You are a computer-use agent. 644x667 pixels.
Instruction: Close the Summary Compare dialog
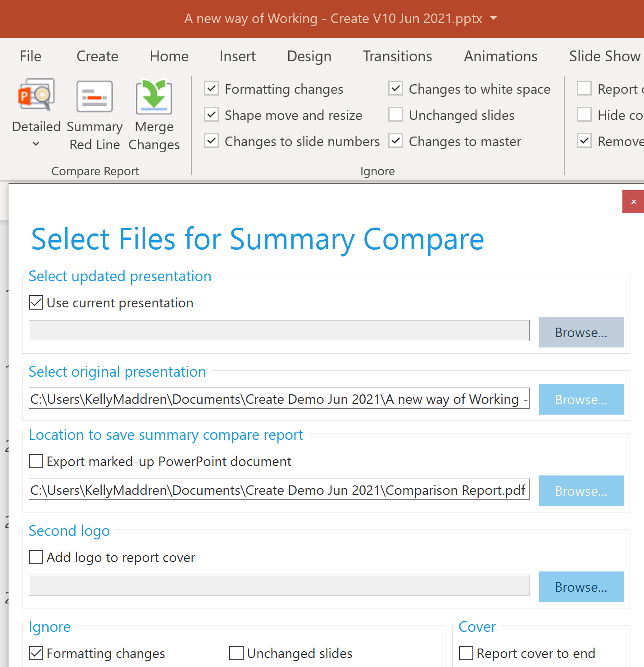click(x=633, y=201)
